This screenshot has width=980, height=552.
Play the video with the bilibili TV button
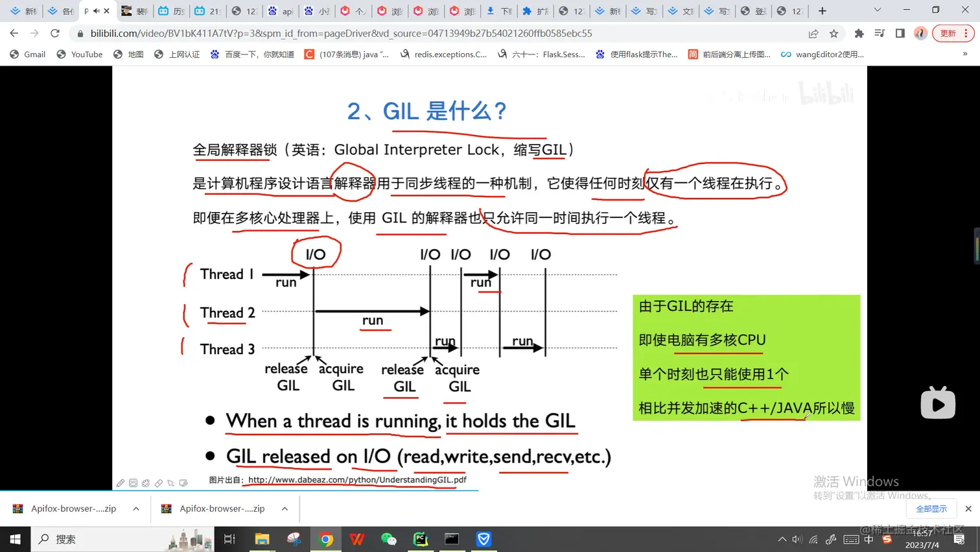pos(938,403)
